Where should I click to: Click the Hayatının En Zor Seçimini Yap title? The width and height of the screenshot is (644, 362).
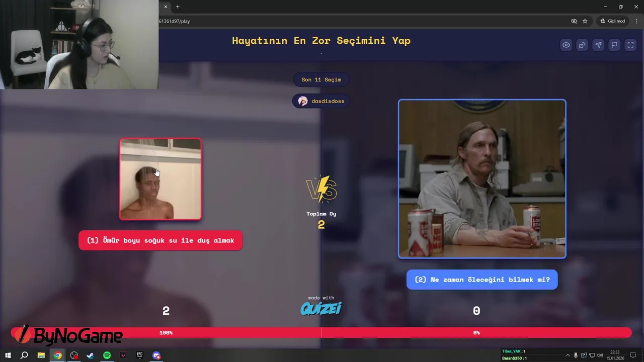point(321,41)
